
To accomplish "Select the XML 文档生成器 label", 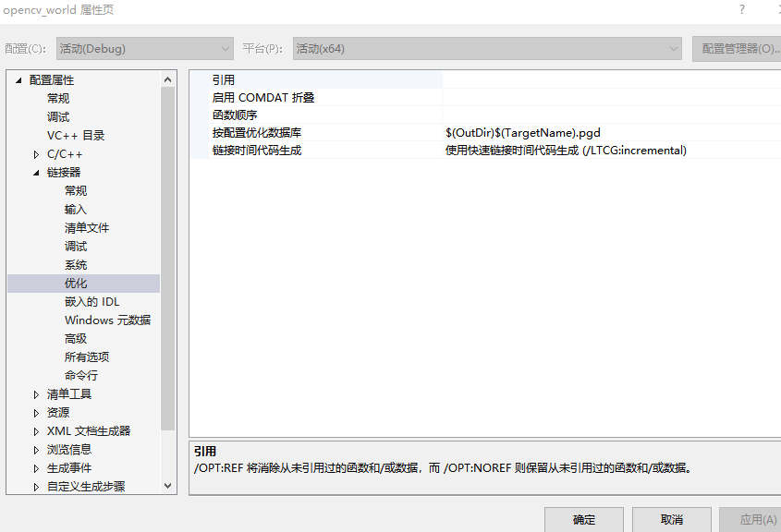I will (x=89, y=431).
